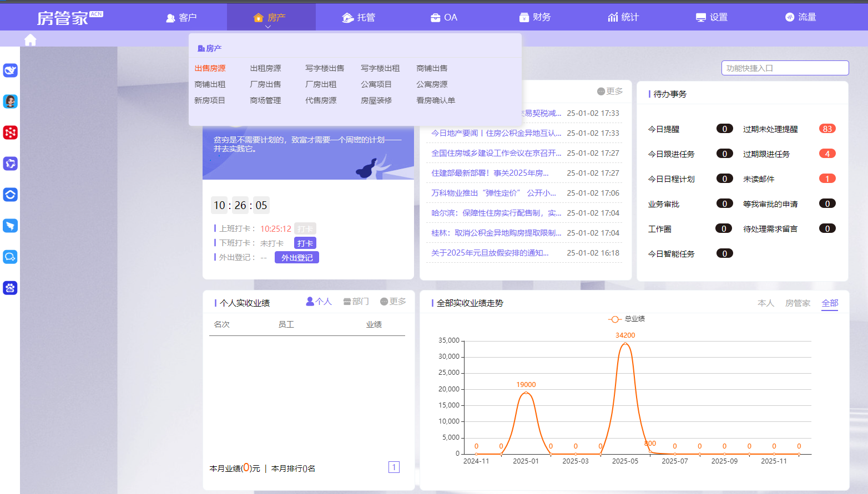Click the 34200 peak data point
Image resolution: width=868 pixels, height=494 pixels.
pyautogui.click(x=625, y=344)
